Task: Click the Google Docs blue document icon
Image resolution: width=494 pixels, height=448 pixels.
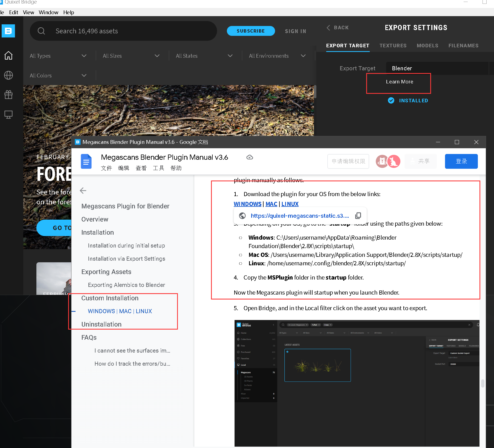Action: tap(86, 161)
